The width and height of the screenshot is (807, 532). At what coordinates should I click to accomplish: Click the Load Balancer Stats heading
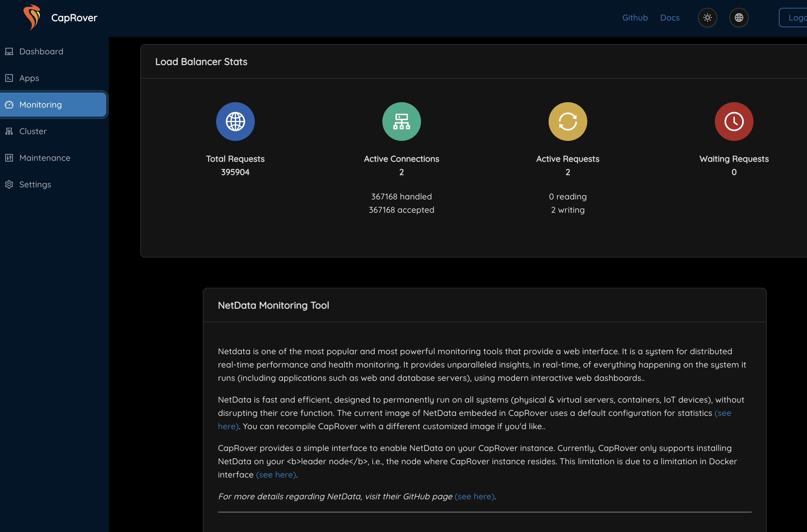pyautogui.click(x=201, y=62)
